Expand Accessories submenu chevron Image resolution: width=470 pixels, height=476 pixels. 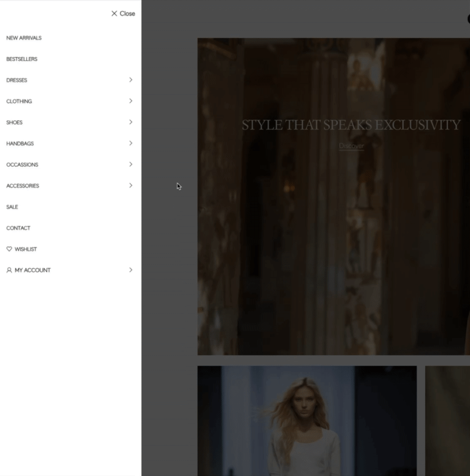click(x=131, y=185)
